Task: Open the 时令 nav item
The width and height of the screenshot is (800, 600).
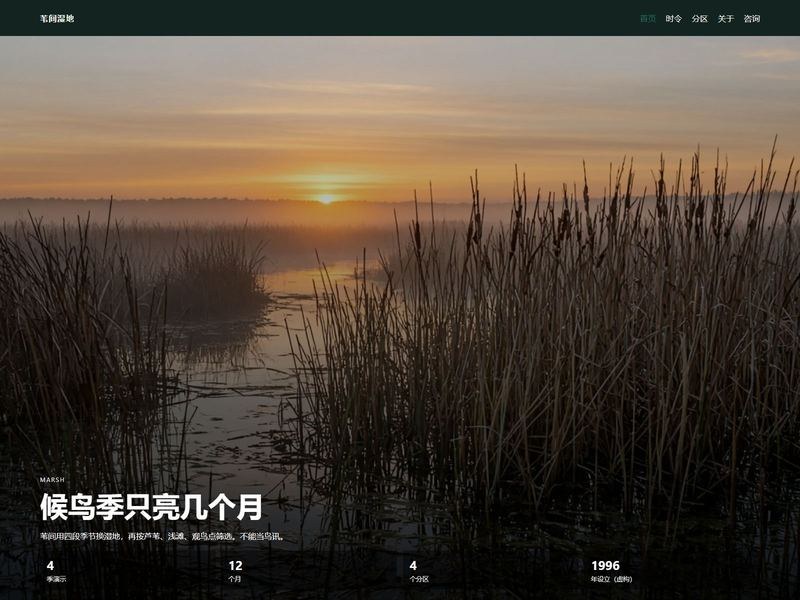Action: [x=673, y=18]
